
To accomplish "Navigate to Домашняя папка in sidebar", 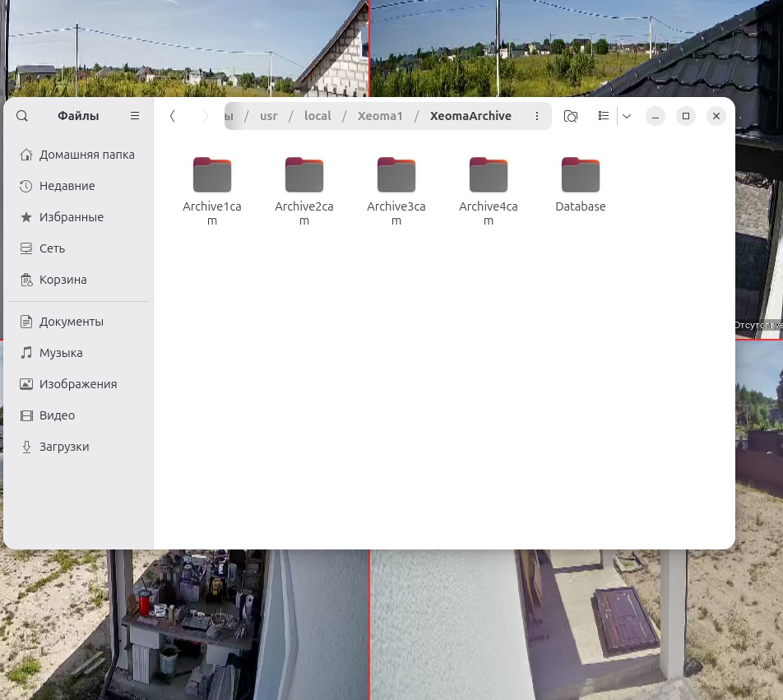I will (x=86, y=155).
